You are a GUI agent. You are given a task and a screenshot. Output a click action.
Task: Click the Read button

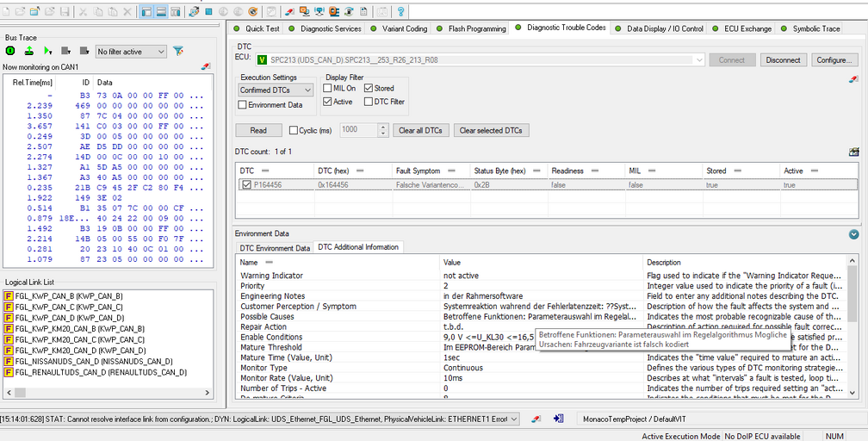(x=258, y=131)
